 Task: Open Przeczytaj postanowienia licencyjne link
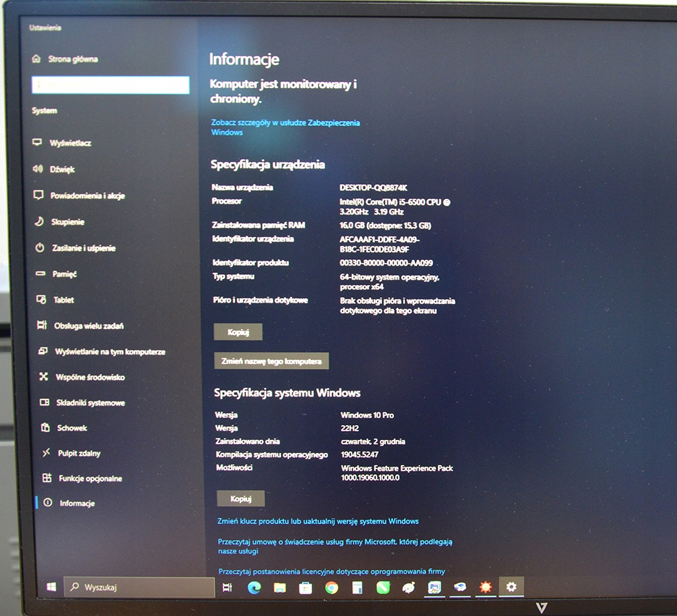click(x=332, y=571)
